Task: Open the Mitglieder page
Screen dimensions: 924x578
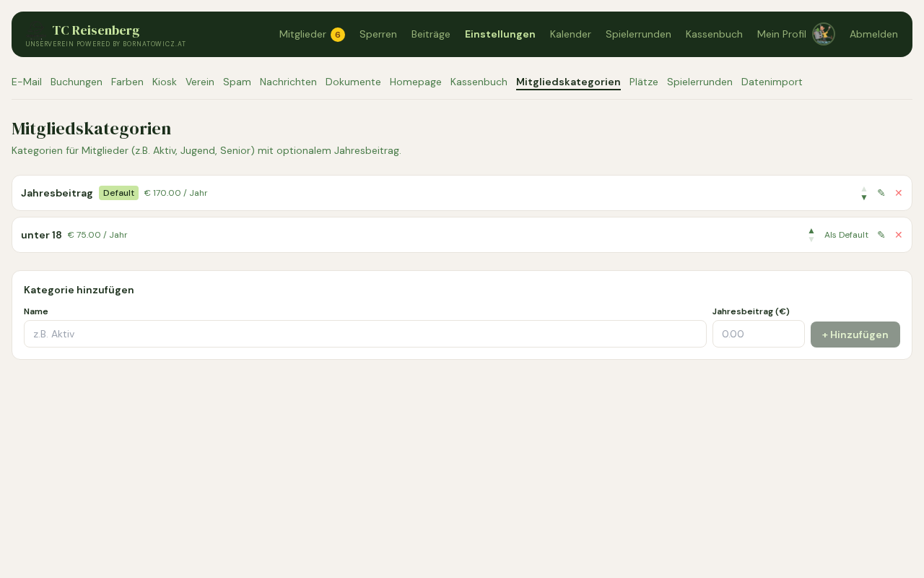Action: tap(302, 34)
